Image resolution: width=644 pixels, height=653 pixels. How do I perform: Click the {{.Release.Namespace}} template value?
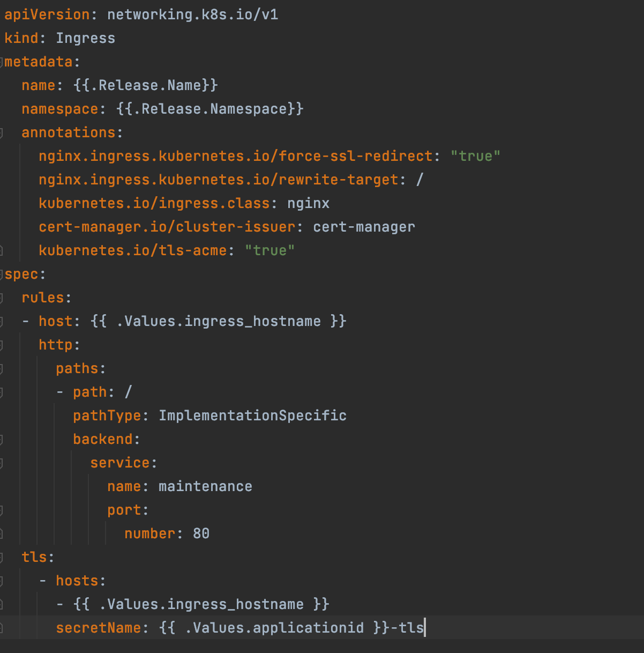(x=209, y=109)
